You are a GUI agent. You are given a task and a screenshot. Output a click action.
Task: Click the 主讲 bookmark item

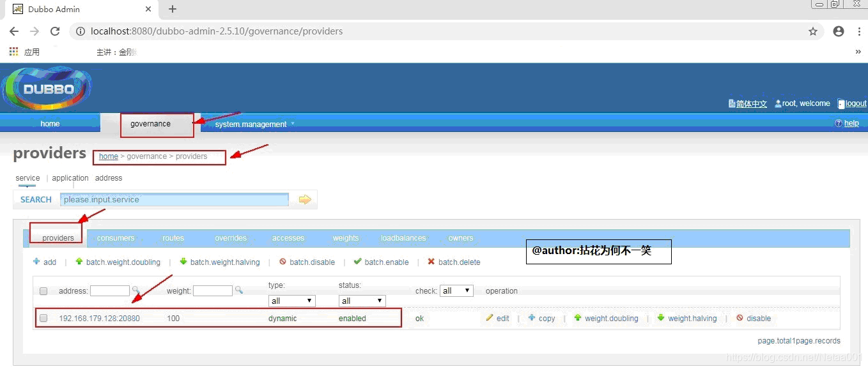coord(116,52)
